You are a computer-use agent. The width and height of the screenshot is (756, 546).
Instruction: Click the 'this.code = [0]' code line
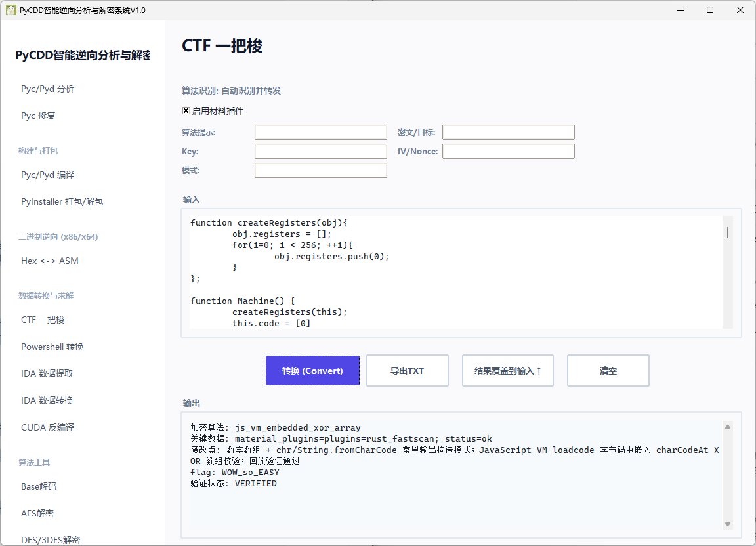coord(272,323)
